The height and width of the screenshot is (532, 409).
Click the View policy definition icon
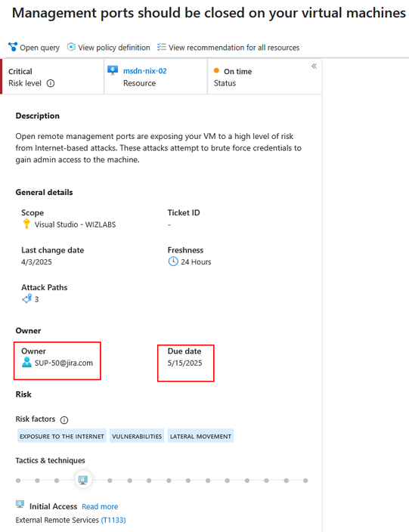coord(71,47)
